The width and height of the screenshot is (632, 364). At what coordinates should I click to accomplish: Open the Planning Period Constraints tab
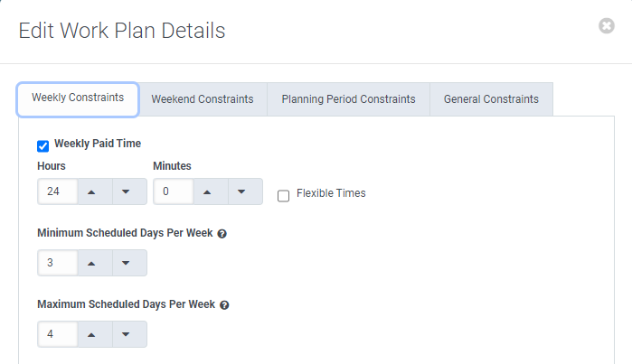click(x=348, y=99)
